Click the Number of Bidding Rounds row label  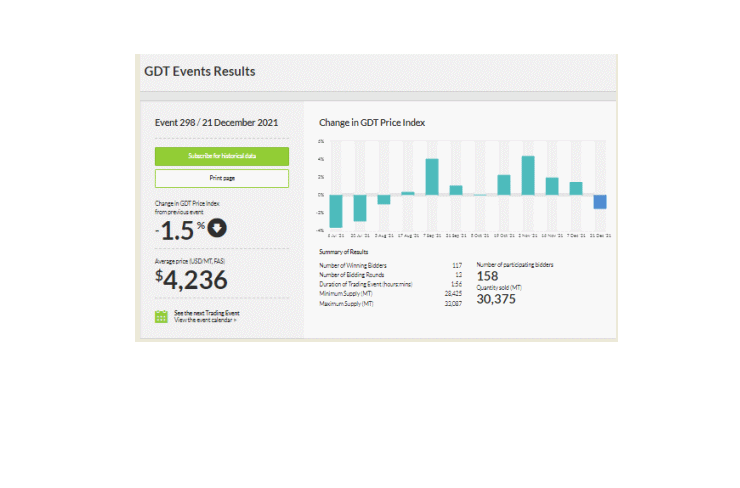click(x=352, y=275)
